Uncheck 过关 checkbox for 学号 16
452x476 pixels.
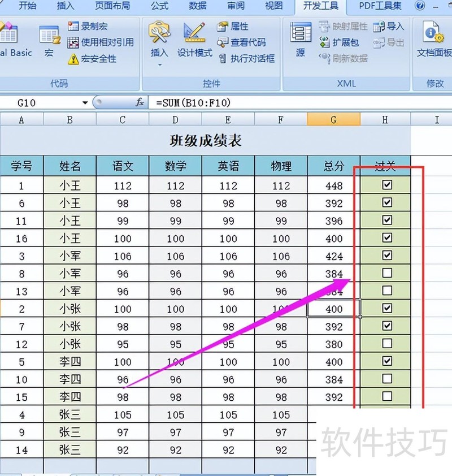(387, 237)
